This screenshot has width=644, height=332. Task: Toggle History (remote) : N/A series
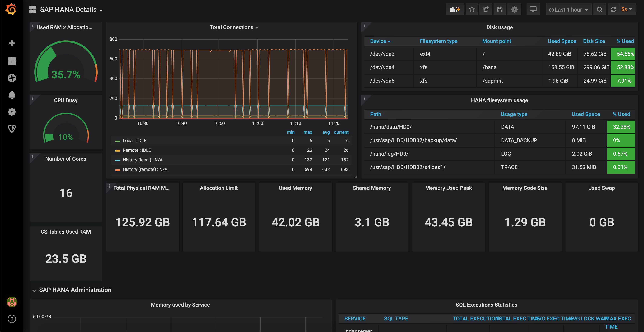coord(145,169)
